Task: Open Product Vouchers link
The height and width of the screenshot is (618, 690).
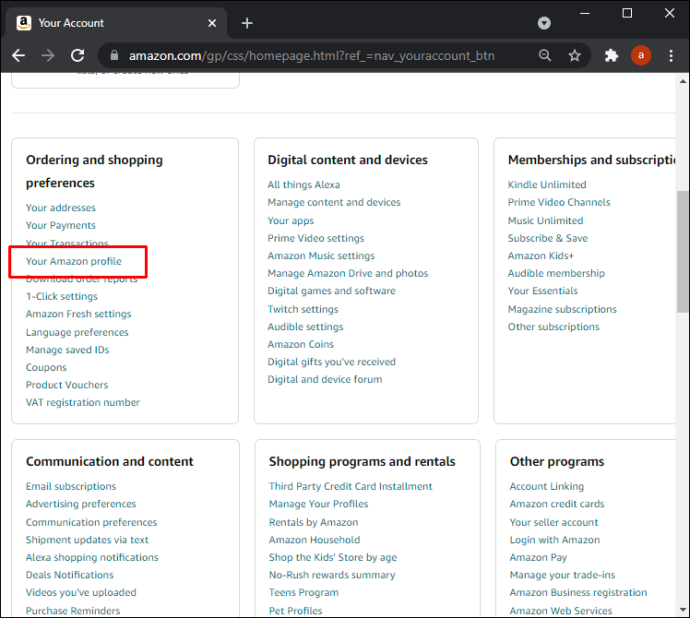Action: [x=67, y=385]
